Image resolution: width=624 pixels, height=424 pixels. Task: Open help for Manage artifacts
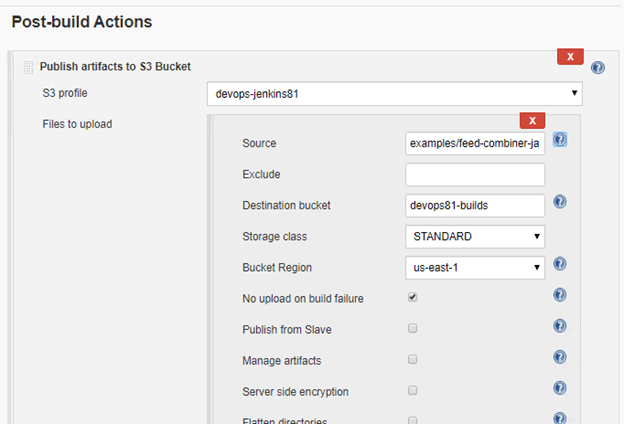point(560,358)
